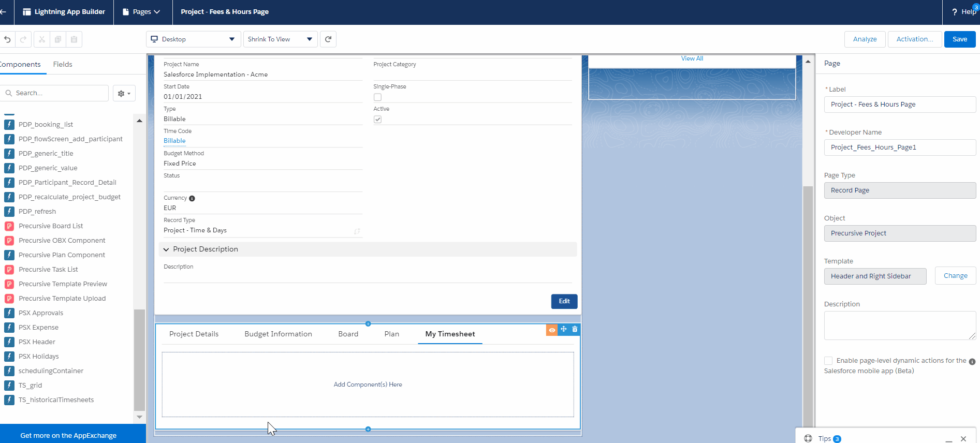Screen dimensions: 980x443
Task: Click the Help question mark icon
Action: [955, 12]
